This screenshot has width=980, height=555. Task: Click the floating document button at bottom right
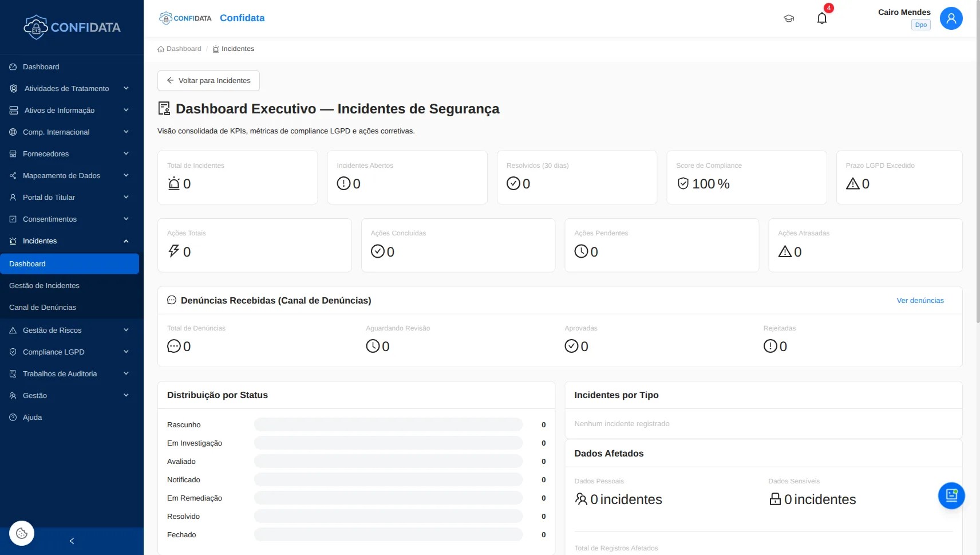coord(951,495)
